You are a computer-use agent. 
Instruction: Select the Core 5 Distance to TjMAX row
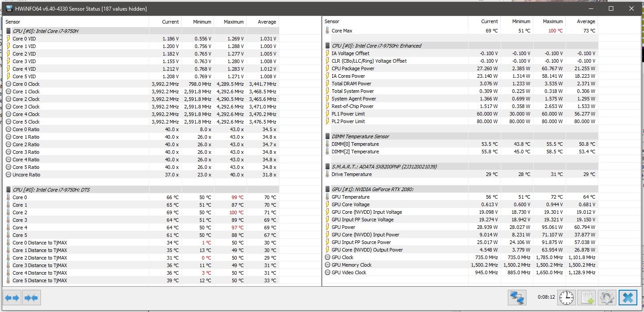pos(142,280)
